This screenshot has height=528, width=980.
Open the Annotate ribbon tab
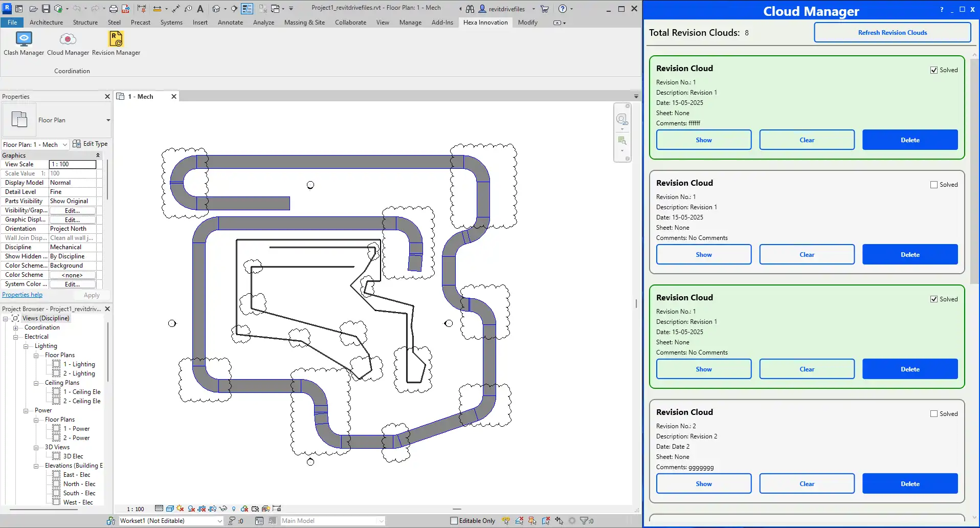pos(230,23)
